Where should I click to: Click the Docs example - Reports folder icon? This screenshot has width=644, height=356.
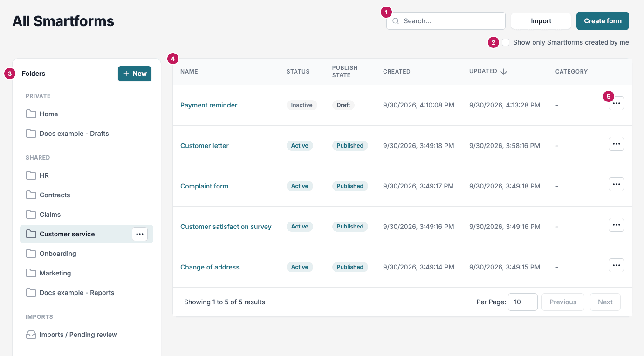[31, 293]
